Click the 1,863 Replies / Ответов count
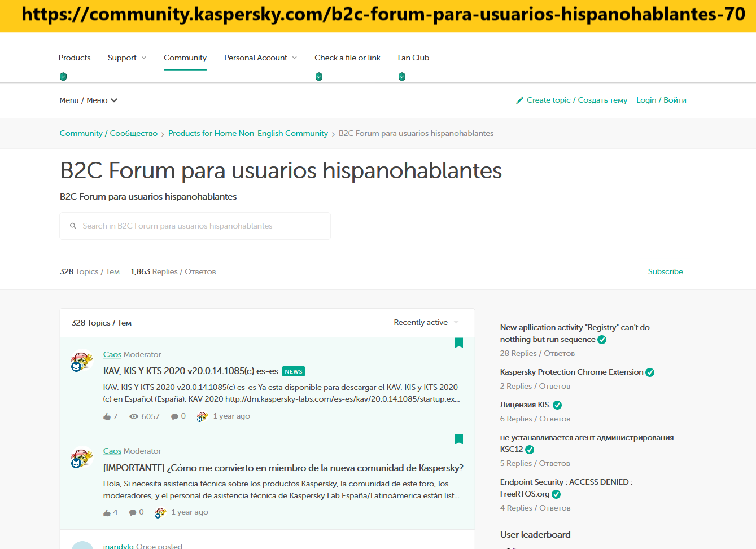The width and height of the screenshot is (756, 549). tap(173, 271)
